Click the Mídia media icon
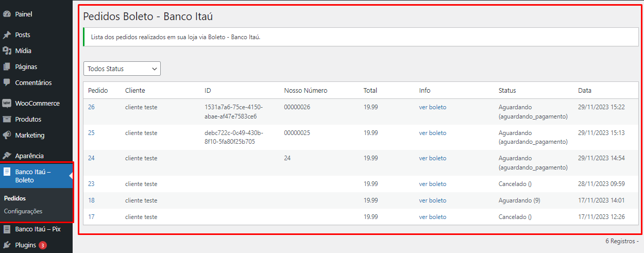The image size is (644, 253). (x=7, y=51)
